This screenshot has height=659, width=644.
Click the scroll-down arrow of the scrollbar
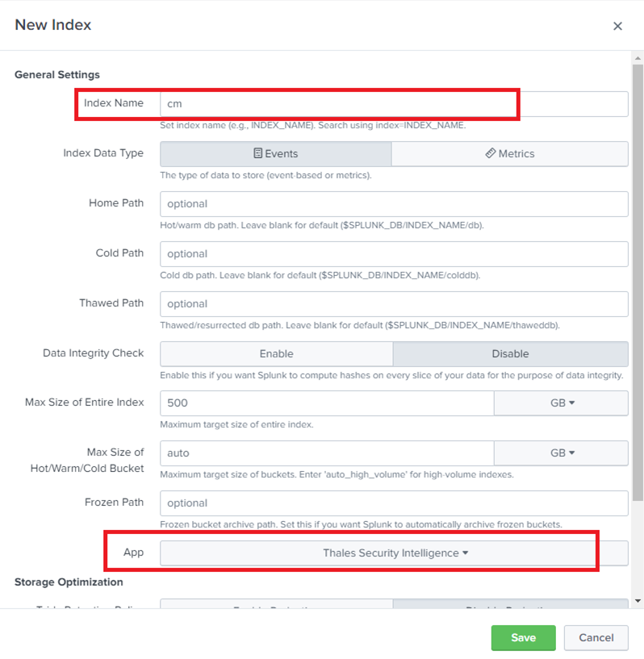pyautogui.click(x=638, y=600)
